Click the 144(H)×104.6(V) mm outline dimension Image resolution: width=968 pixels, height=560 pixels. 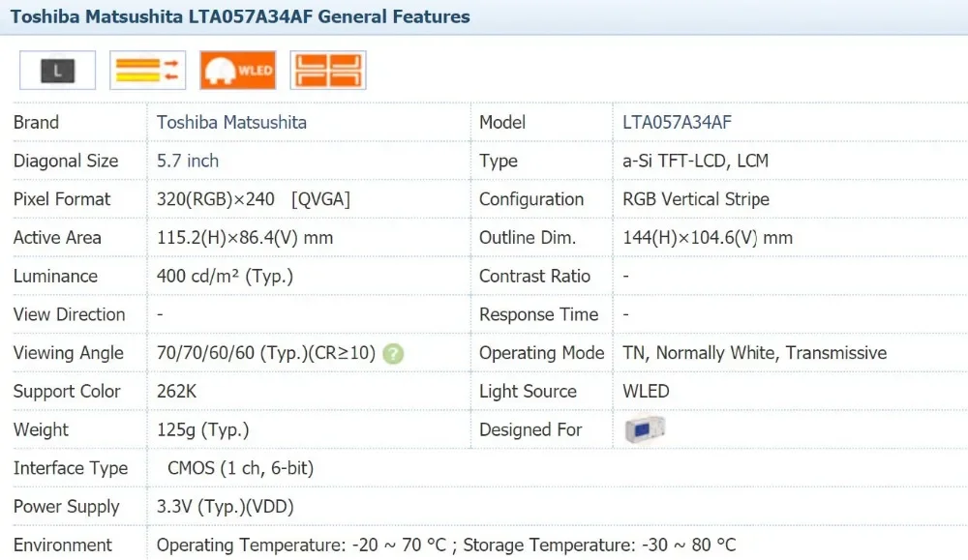coord(707,238)
